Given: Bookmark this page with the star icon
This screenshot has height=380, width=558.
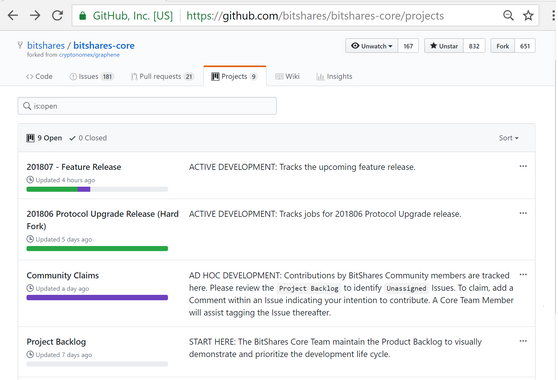Looking at the screenshot, I should pyautogui.click(x=528, y=15).
